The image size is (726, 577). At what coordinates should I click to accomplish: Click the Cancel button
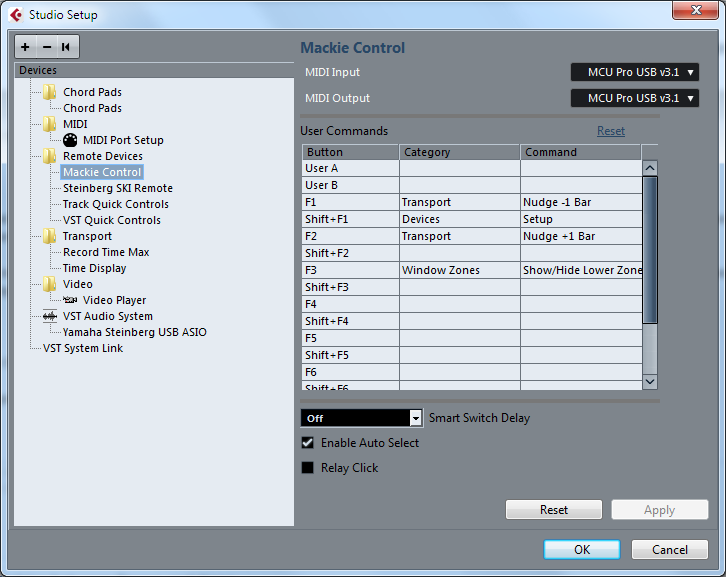click(670, 550)
